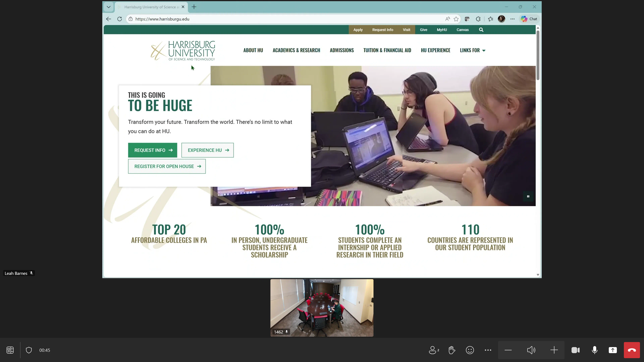This screenshot has width=644, height=362.
Task: Decrease volume with the minus control
Action: [x=508, y=350]
